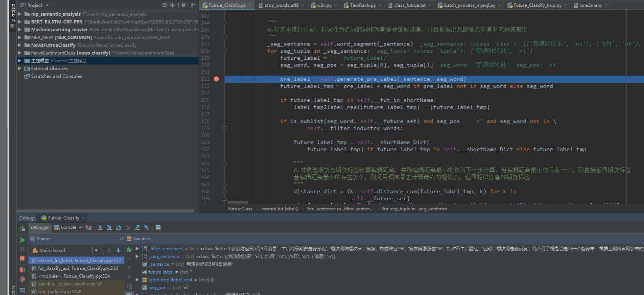Select run, pydevd.py:1068 frame
Image resolution: width=644 pixels, height=295 pixels.
click(x=77, y=292)
